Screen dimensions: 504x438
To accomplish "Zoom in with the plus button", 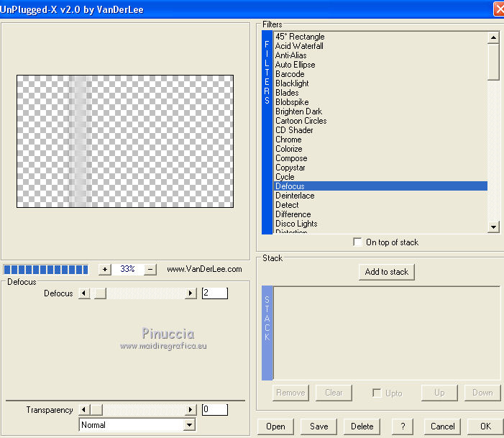I will tap(104, 269).
